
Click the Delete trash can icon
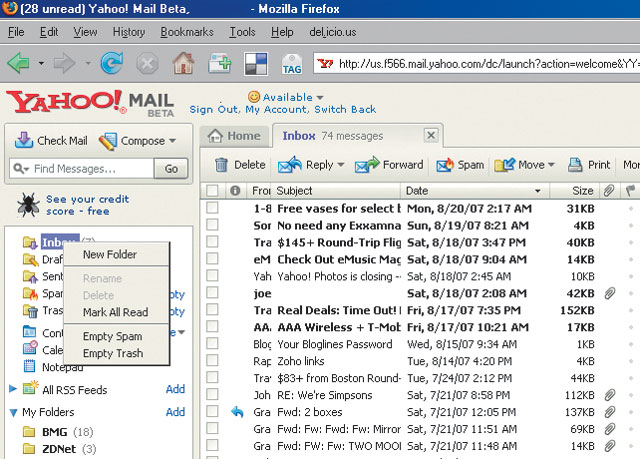pos(221,165)
